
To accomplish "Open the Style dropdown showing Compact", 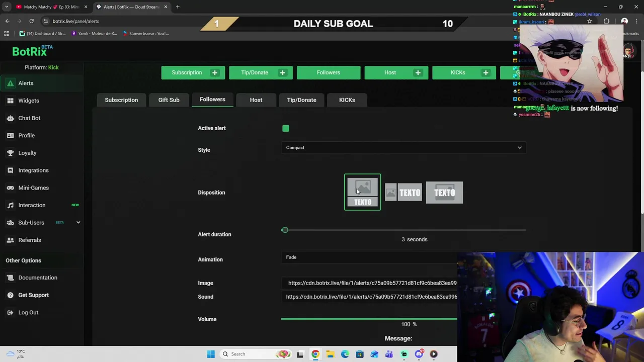I will [404, 148].
